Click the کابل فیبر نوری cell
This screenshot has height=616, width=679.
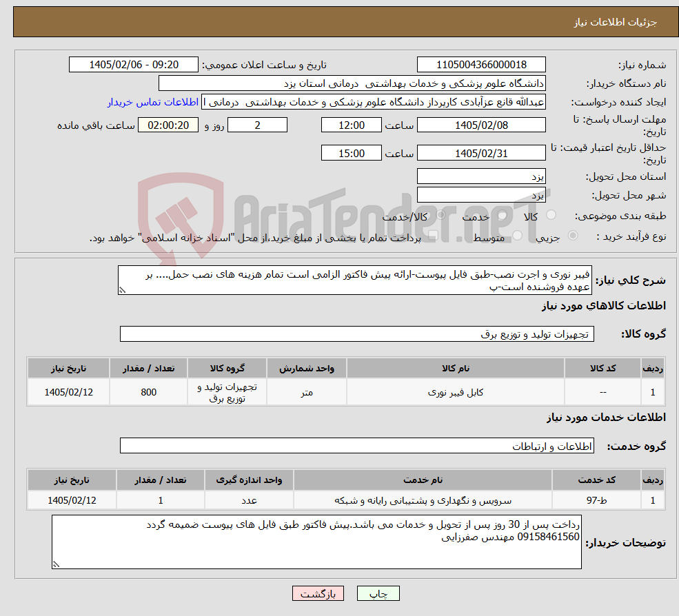click(455, 392)
